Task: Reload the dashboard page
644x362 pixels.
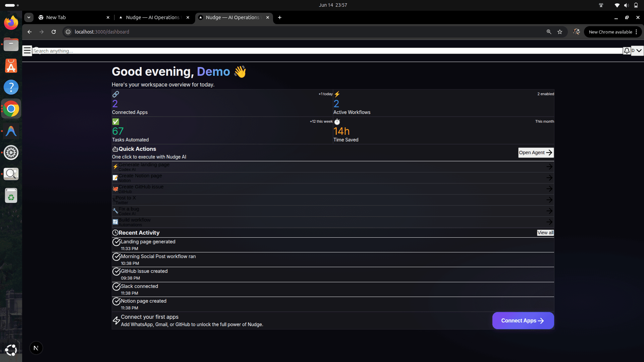Action: [x=54, y=32]
